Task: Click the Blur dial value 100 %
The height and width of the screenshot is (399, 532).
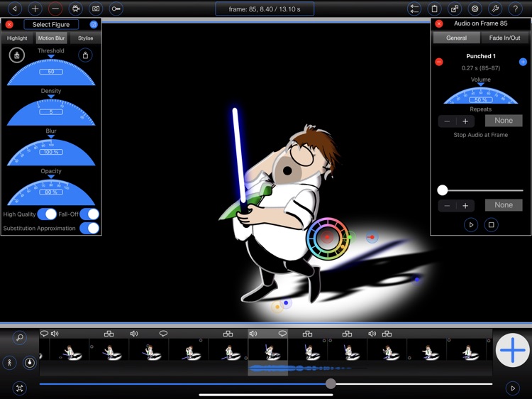Action: tap(51, 152)
